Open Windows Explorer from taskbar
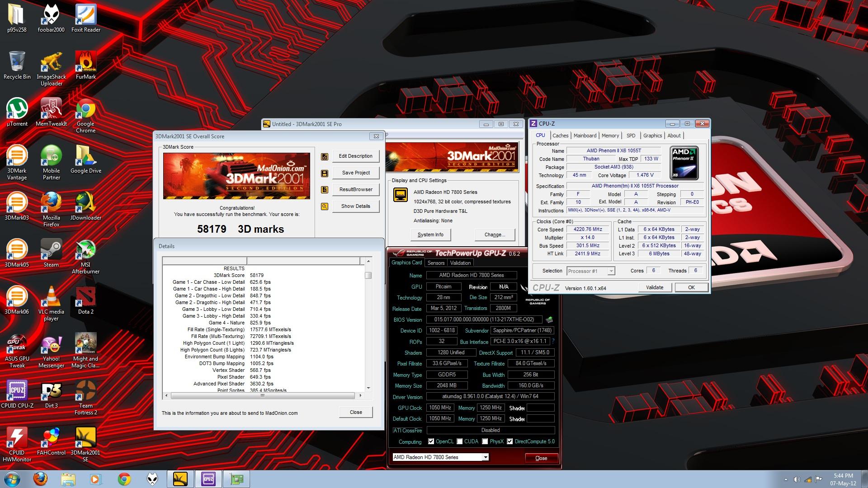 tap(68, 479)
